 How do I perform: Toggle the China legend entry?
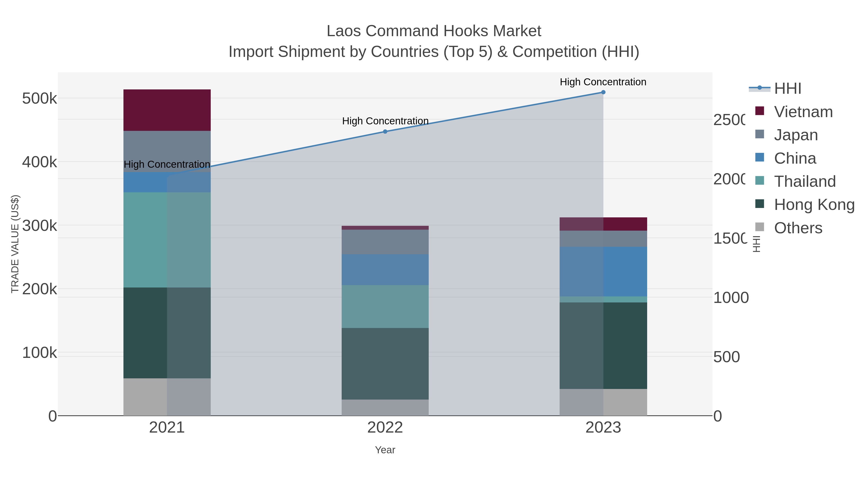pyautogui.click(x=786, y=158)
